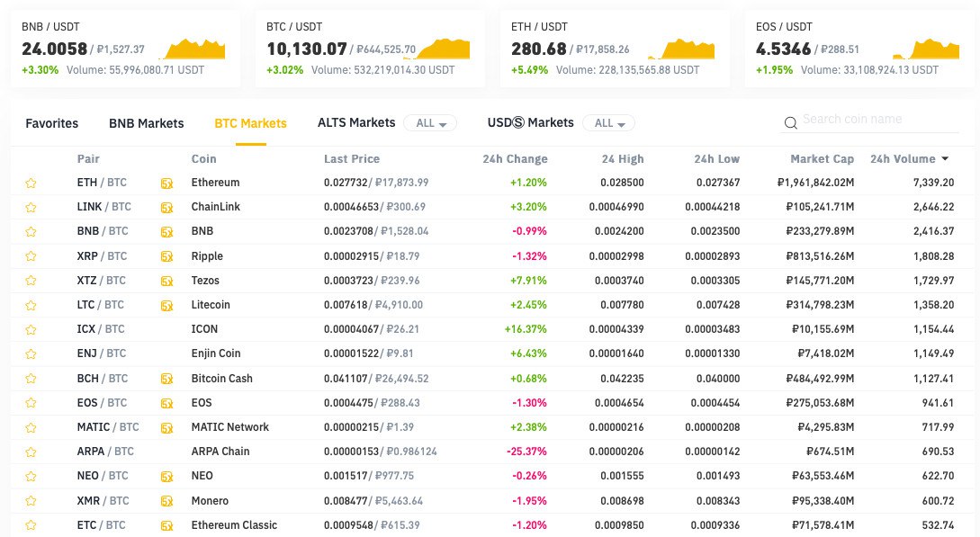Click the margin icon beside XTZ / BTC
The image size is (980, 537).
click(x=166, y=281)
